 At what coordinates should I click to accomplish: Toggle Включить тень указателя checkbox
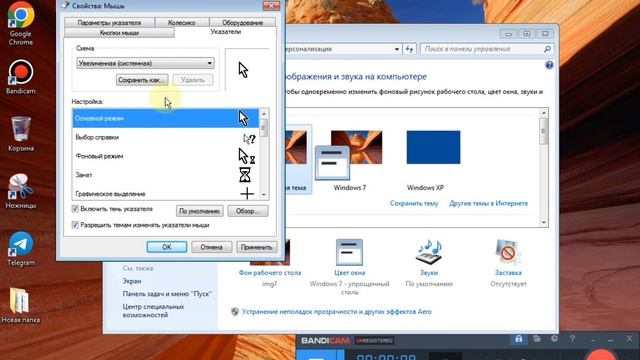tap(75, 209)
